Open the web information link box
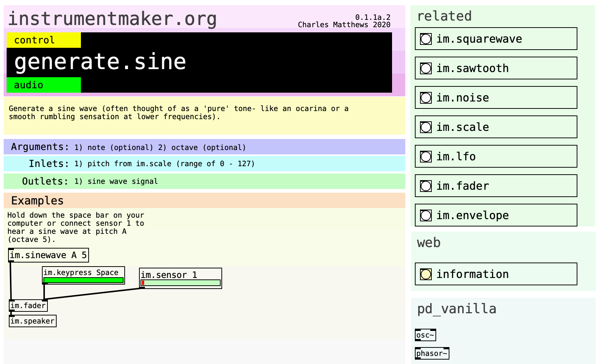598x364 pixels. (496, 274)
